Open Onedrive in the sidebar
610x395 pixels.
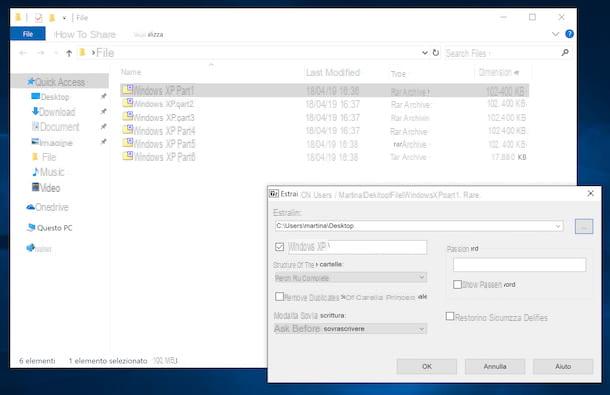(47, 207)
